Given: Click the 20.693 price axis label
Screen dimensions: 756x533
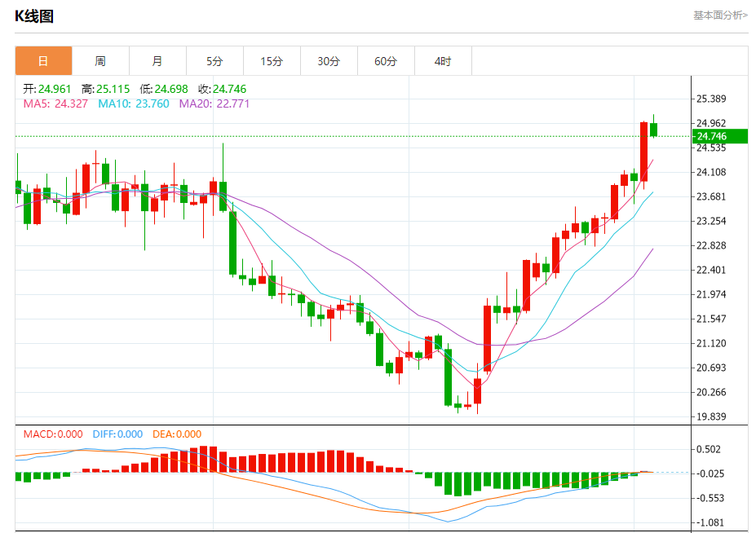Looking at the screenshot, I should point(711,368).
